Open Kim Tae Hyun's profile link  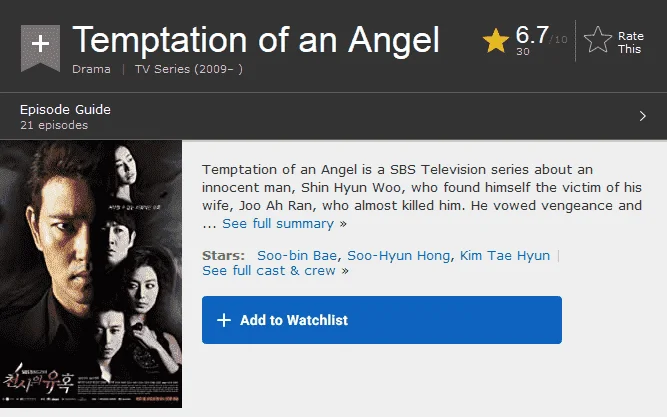505,255
